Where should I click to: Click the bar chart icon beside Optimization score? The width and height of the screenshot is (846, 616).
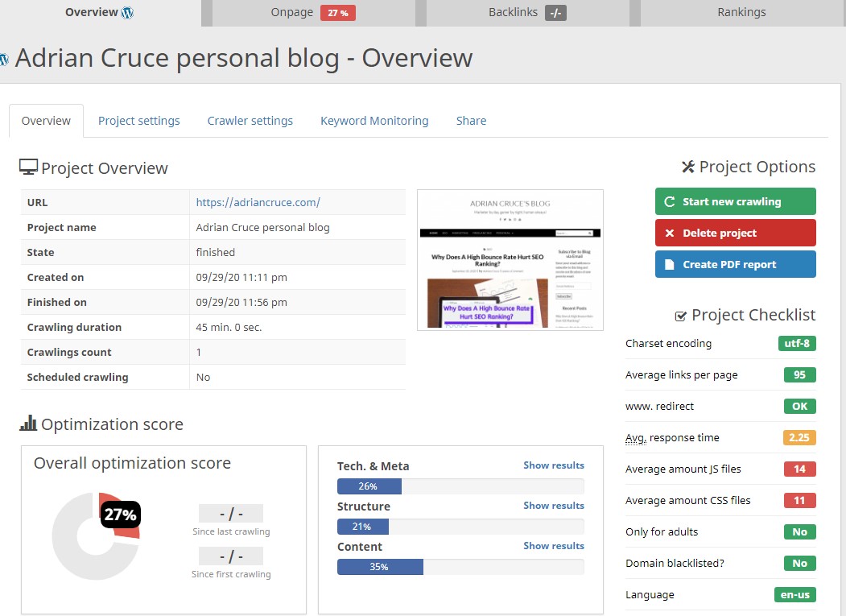pos(29,424)
